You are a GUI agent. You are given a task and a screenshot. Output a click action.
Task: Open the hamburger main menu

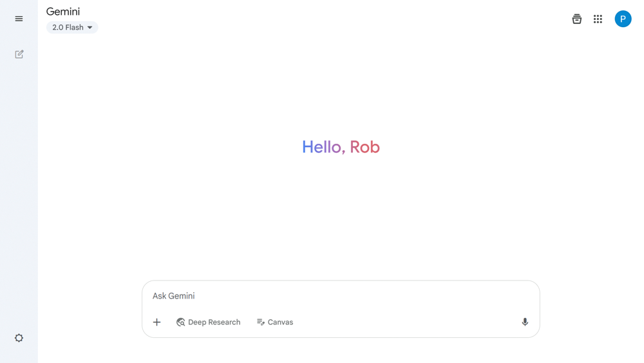[19, 19]
